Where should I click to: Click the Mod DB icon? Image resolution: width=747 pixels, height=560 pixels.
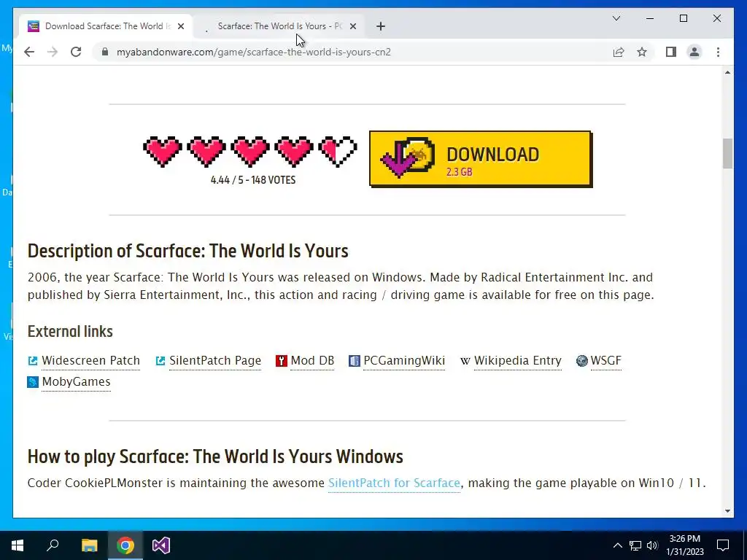coord(282,361)
